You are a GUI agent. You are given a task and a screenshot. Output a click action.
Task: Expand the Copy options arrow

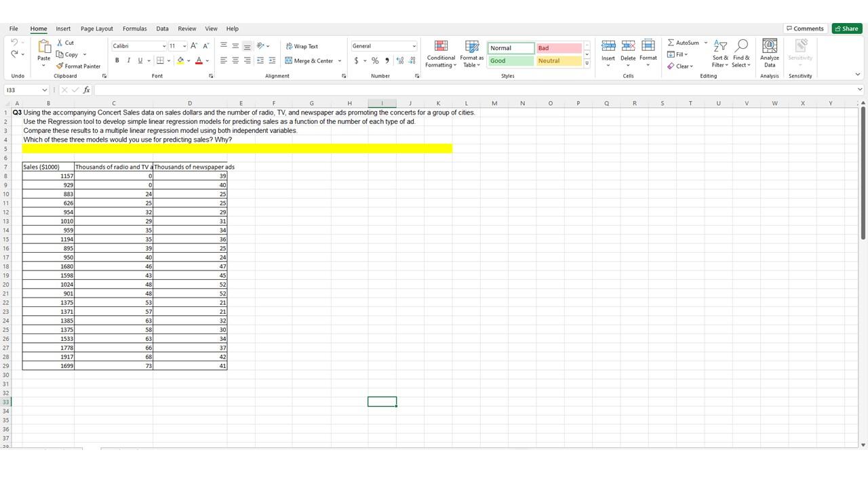coord(85,55)
